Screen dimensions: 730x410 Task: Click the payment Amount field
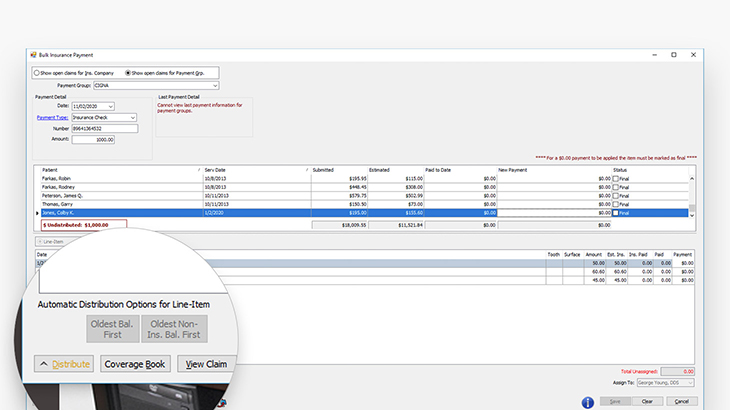(93, 139)
